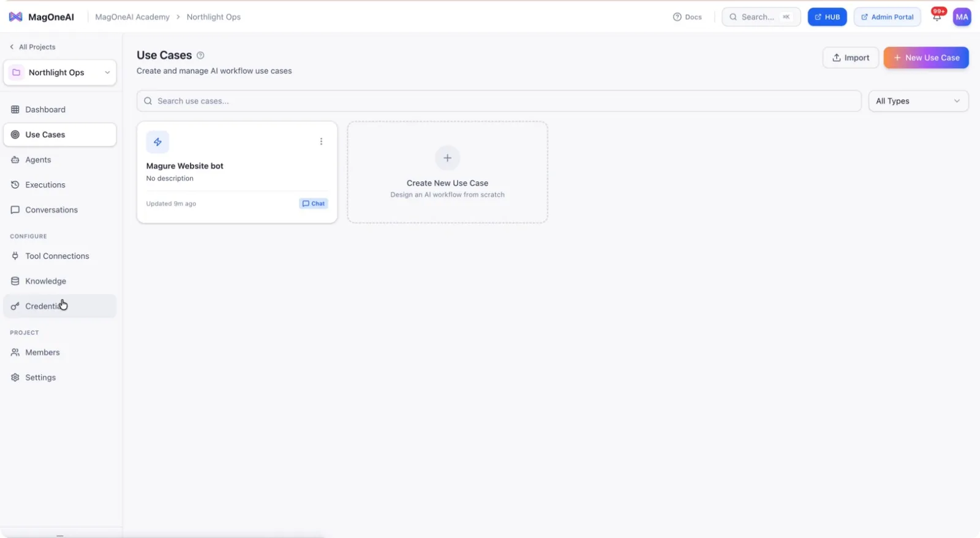Viewport: 980px width, 538px height.
Task: Open the MA user avatar menu
Action: click(x=962, y=17)
